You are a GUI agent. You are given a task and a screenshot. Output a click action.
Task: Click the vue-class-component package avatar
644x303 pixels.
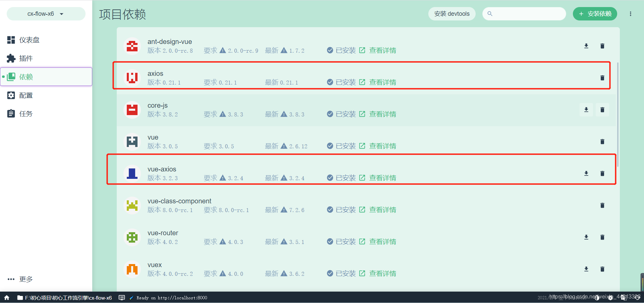pyautogui.click(x=132, y=205)
